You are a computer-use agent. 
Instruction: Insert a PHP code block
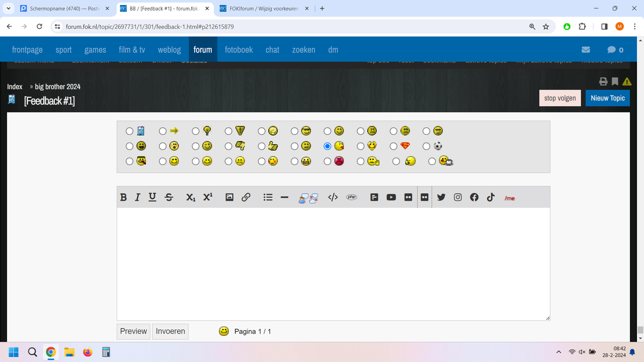351,197
